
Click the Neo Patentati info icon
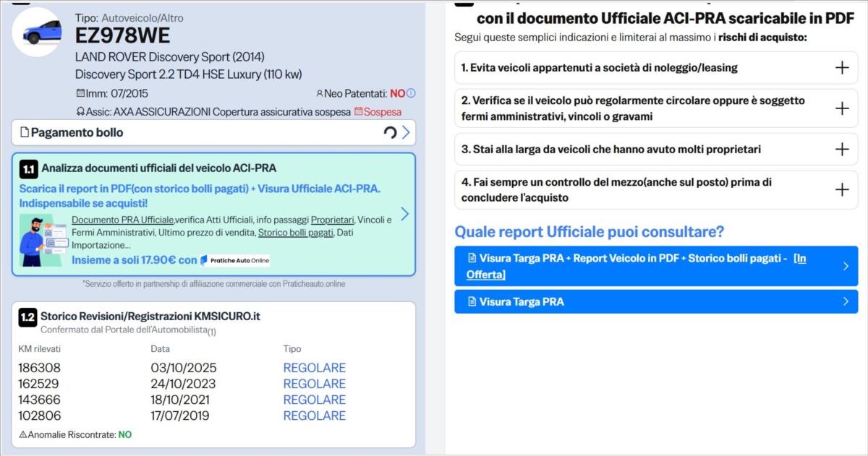[411, 93]
